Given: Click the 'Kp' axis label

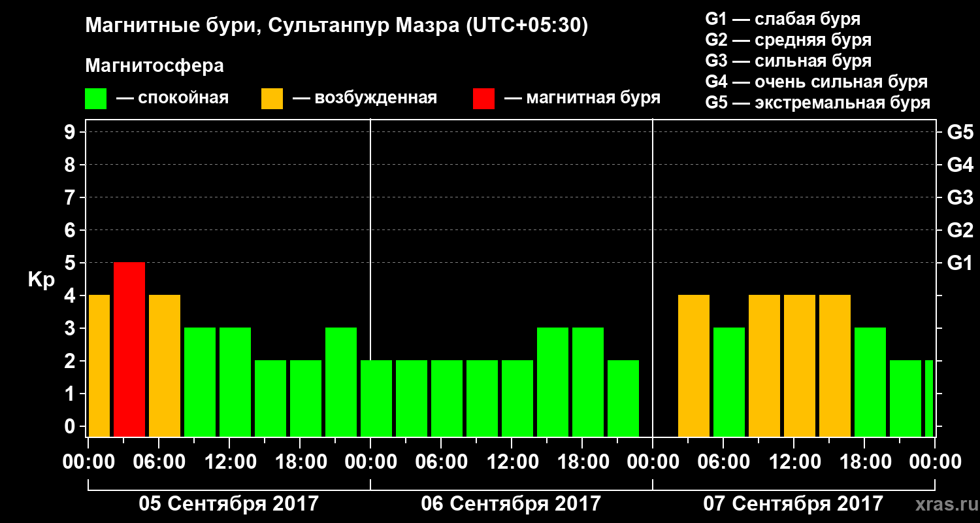Looking at the screenshot, I should [41, 280].
